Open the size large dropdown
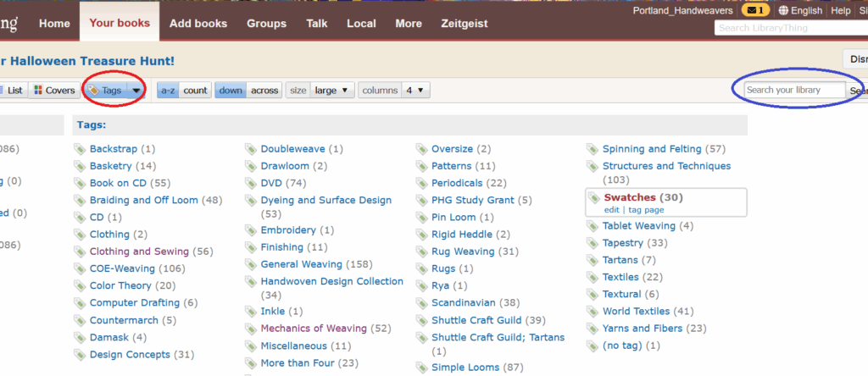 [331, 91]
